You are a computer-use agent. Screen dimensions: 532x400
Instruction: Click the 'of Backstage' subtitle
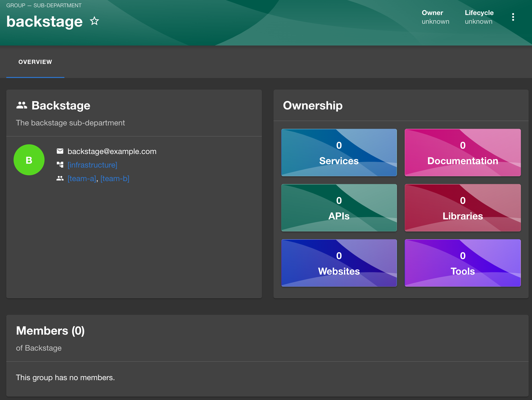click(39, 348)
